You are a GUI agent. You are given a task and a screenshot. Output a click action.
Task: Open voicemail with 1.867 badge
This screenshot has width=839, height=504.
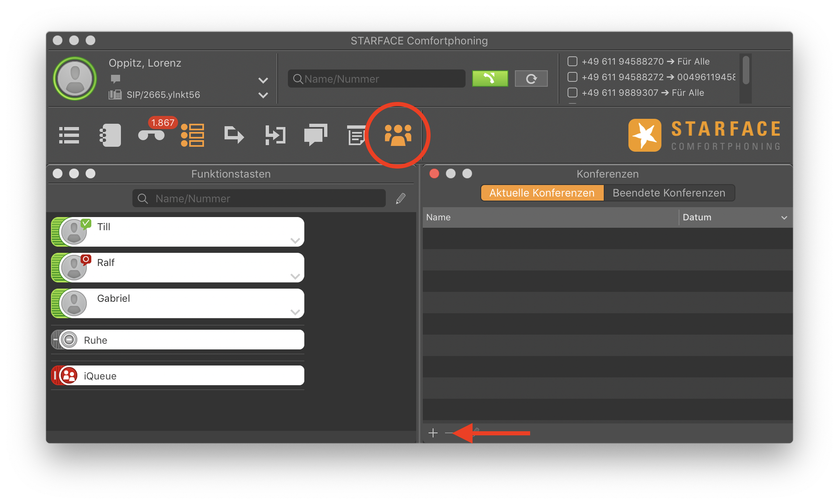pyautogui.click(x=151, y=135)
